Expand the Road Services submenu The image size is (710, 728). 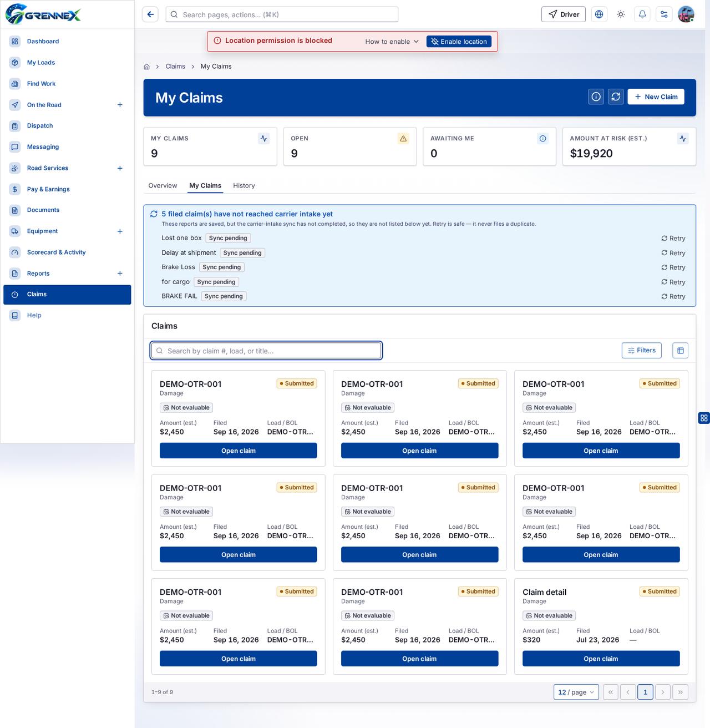(120, 168)
